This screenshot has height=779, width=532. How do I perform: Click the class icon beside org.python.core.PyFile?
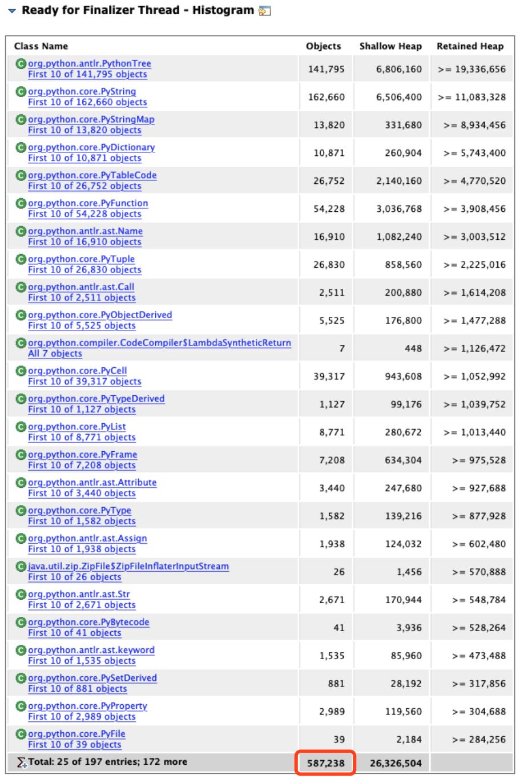21,734
